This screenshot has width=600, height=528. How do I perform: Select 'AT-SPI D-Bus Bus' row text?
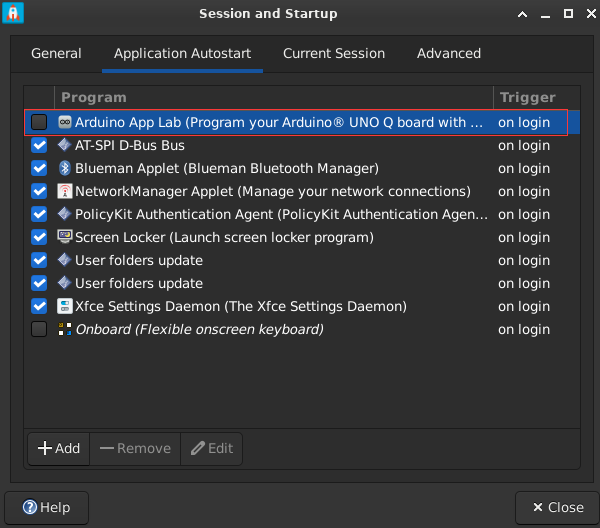point(130,145)
